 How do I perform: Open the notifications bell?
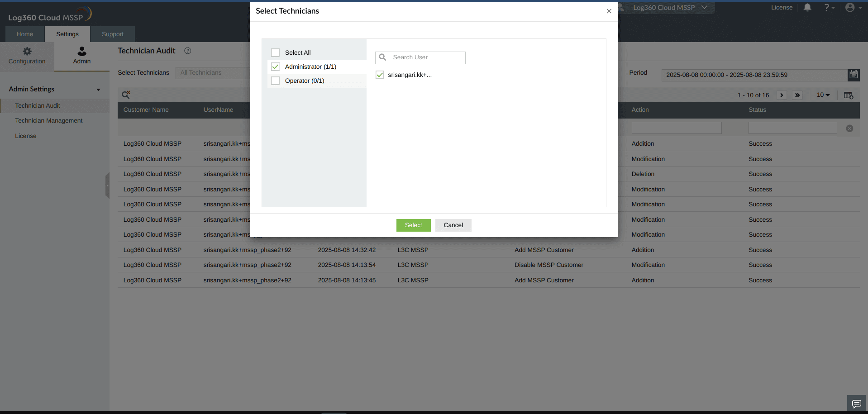pos(807,8)
